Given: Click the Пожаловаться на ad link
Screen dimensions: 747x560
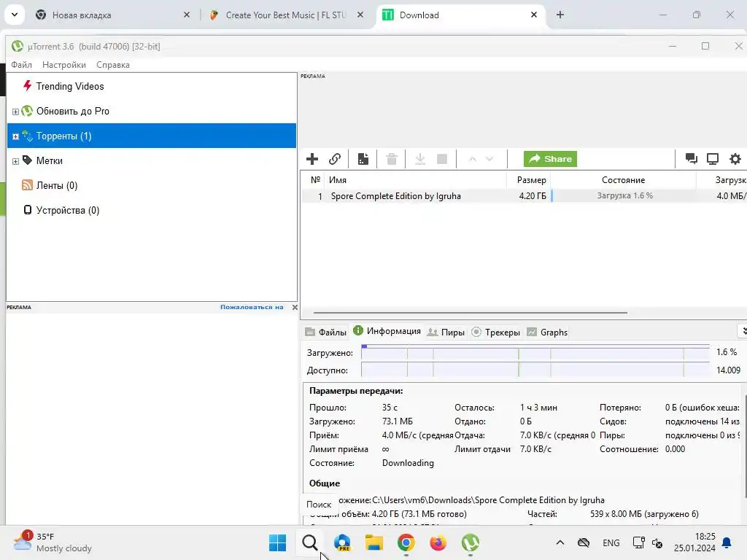Looking at the screenshot, I should pos(252,307).
